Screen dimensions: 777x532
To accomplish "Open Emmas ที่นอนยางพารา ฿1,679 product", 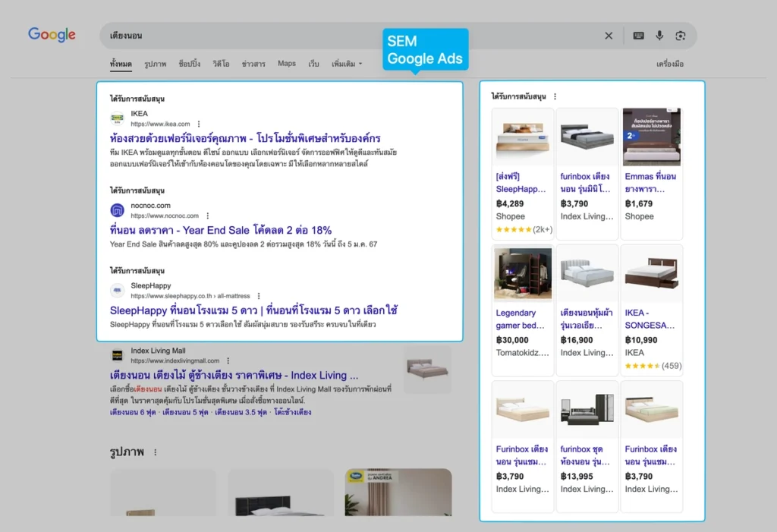I will pos(651,174).
